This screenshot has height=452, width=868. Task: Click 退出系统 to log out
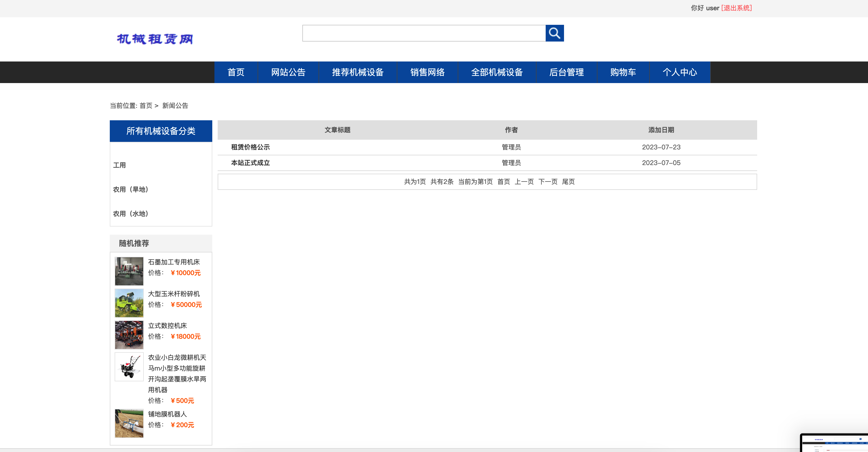pyautogui.click(x=736, y=8)
